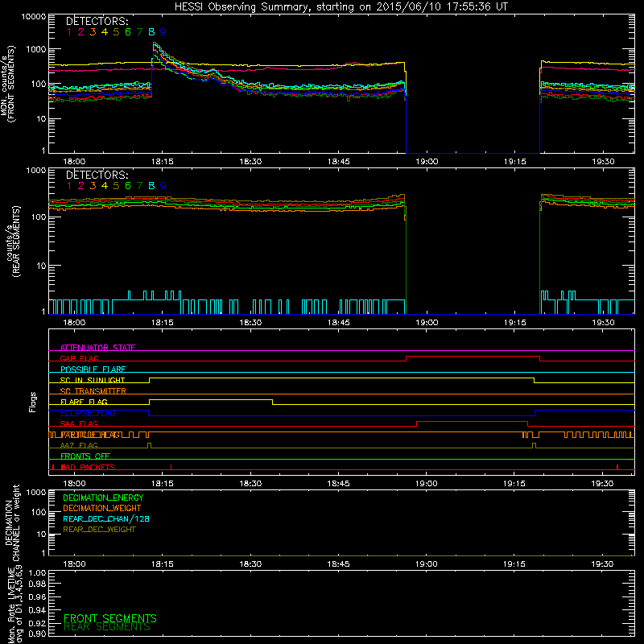Click 10000 tick on front segments axis
This screenshot has height=644, width=644.
[34, 16]
